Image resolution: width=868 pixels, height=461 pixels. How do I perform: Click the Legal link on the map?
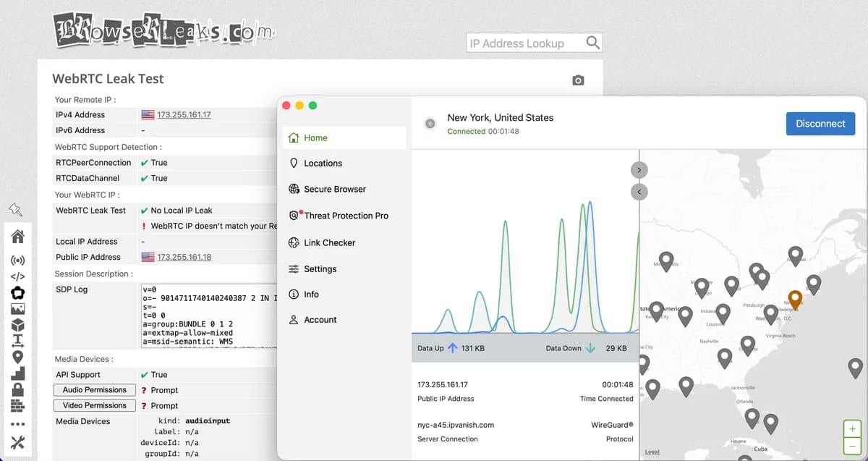652,452
